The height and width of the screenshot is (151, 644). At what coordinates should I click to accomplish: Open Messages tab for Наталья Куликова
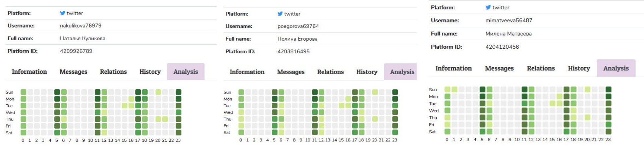(73, 72)
